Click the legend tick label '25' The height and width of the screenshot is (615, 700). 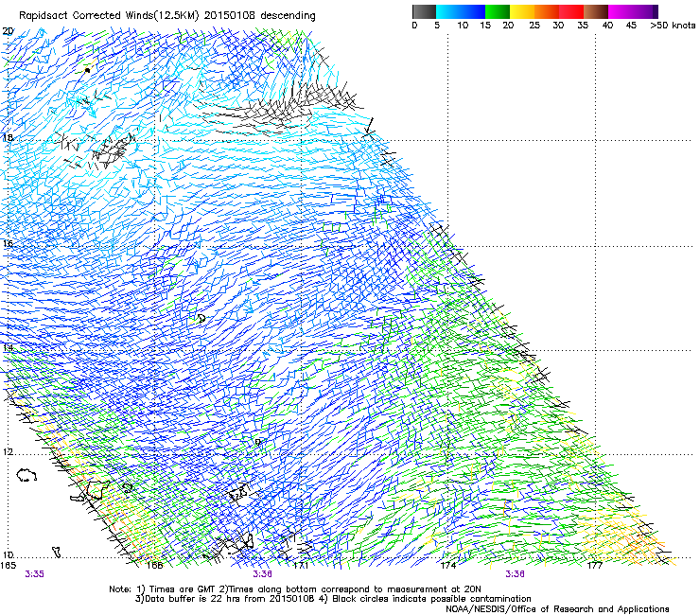click(x=534, y=26)
